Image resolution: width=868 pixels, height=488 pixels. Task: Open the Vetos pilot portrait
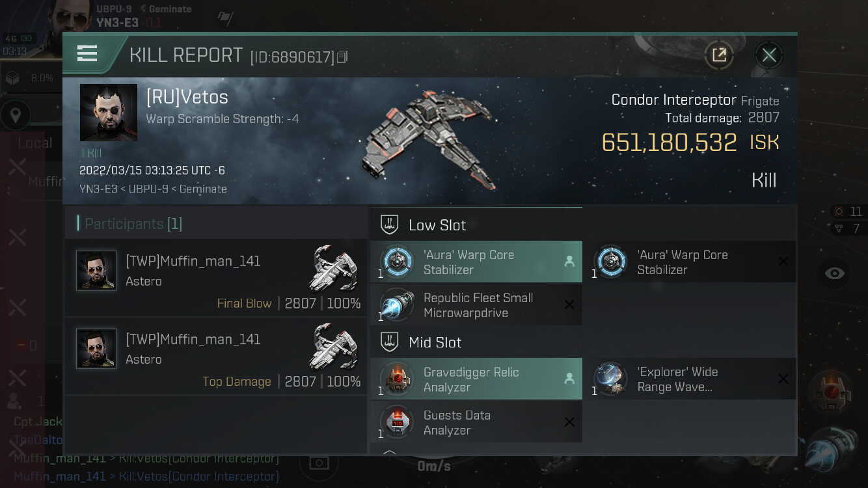pos(109,113)
